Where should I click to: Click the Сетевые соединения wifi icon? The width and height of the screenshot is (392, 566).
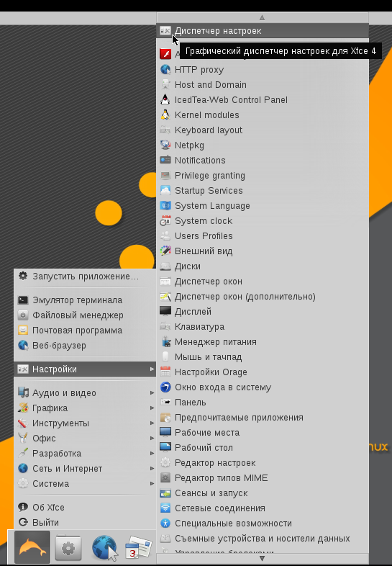tap(165, 508)
